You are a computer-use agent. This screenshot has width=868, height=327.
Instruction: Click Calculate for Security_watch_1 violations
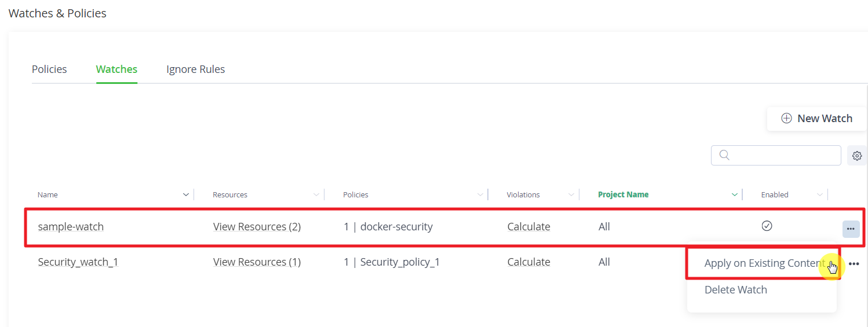click(528, 262)
